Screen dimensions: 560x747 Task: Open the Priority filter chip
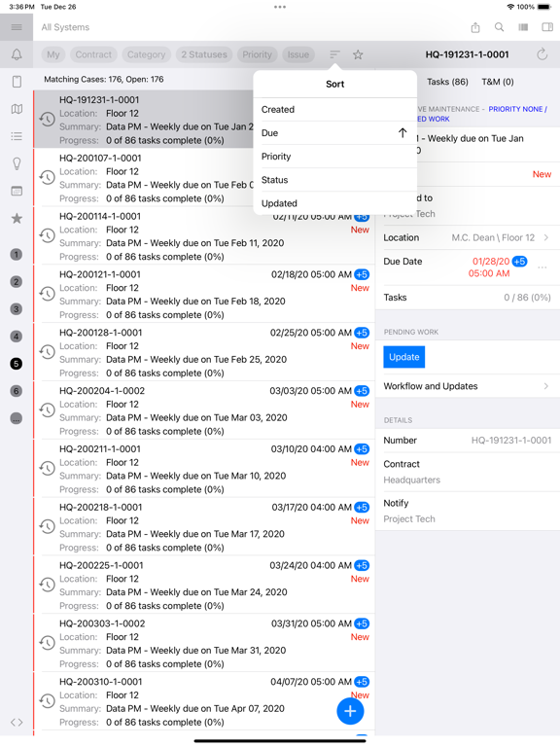257,54
